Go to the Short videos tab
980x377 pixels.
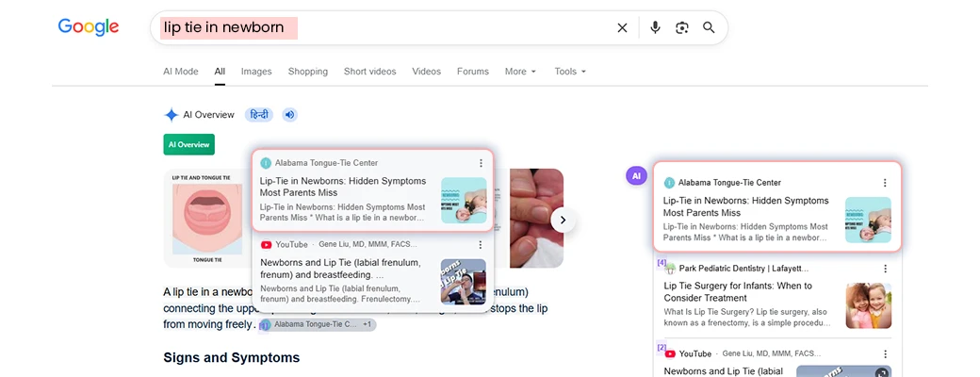click(x=370, y=72)
